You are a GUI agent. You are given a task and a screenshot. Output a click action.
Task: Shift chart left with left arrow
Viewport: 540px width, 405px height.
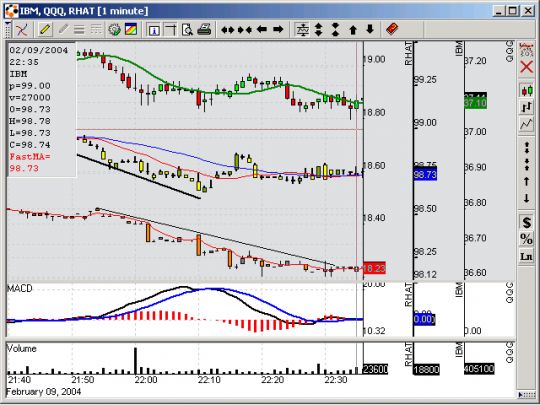[x=262, y=30]
